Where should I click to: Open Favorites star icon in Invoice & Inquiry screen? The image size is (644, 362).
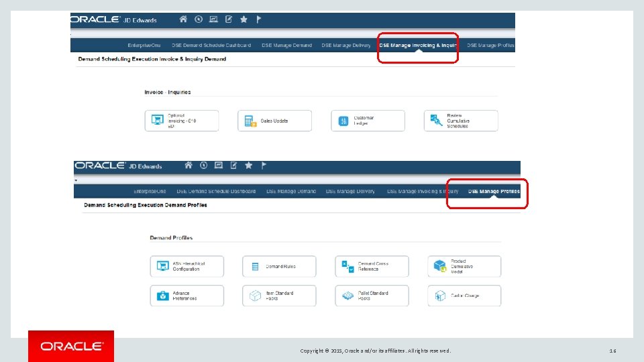(244, 19)
